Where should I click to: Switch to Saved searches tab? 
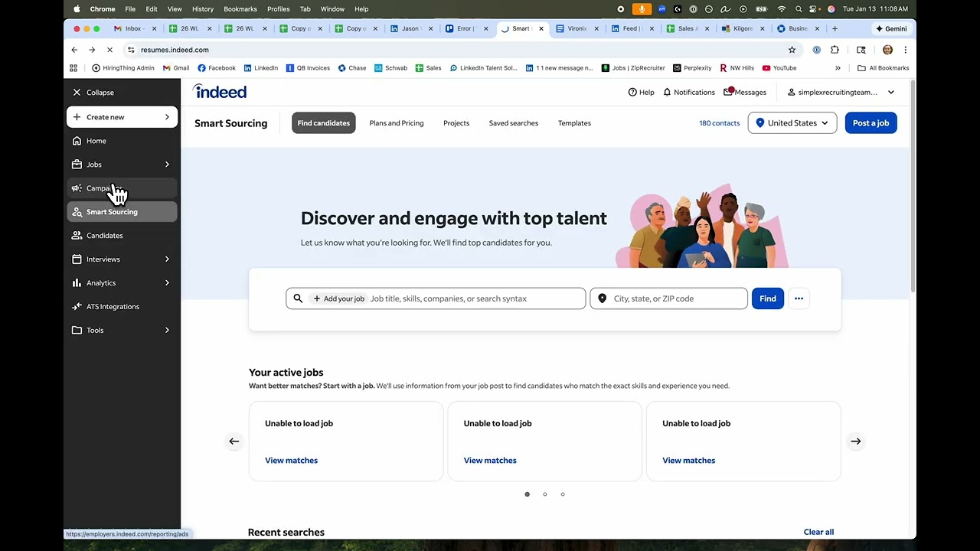[514, 123]
